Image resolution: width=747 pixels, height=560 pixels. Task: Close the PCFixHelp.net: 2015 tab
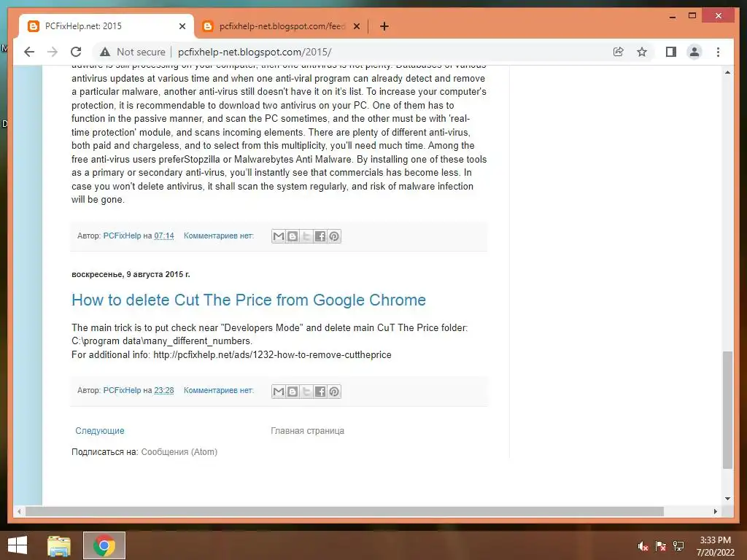(x=182, y=26)
